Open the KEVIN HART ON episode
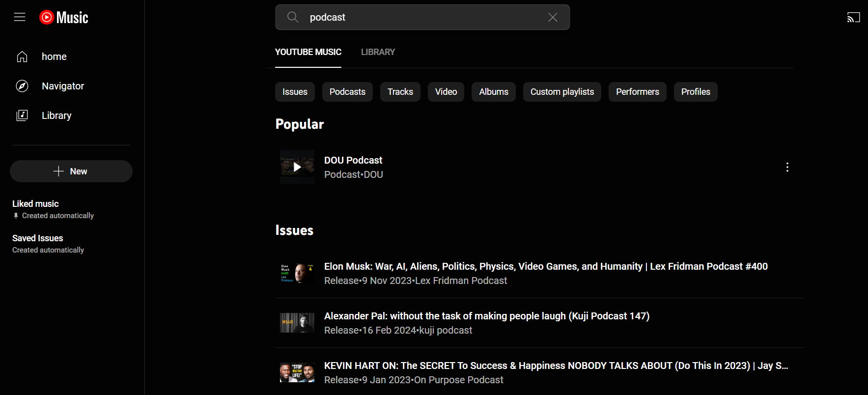Screen dimensions: 868x395 556,366
